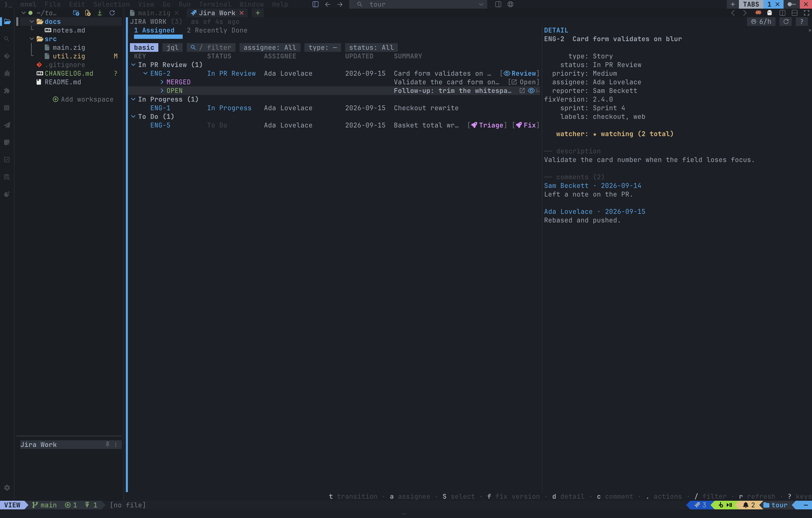The image size is (812, 518).
Task: Toggle the sidebar layout icon near back arrow
Action: 315,4
